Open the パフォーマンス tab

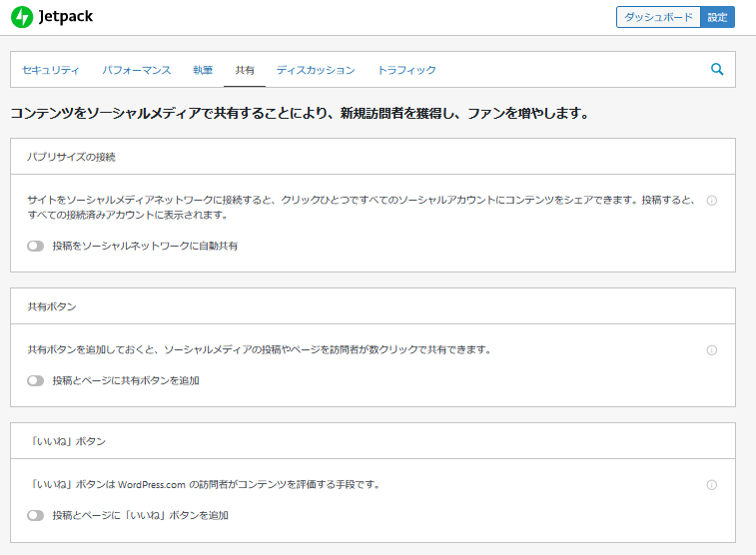point(136,70)
